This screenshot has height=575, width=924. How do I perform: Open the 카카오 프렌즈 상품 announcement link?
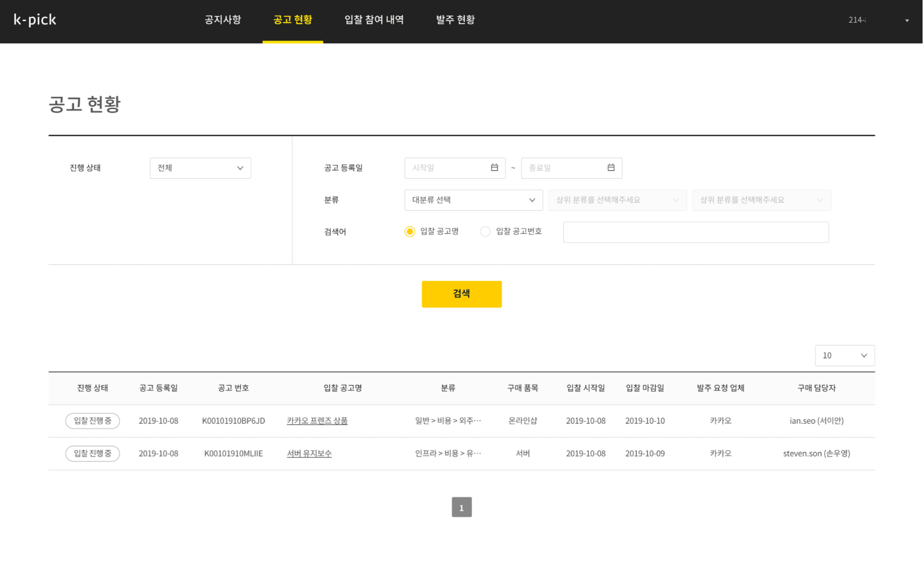pos(317,420)
